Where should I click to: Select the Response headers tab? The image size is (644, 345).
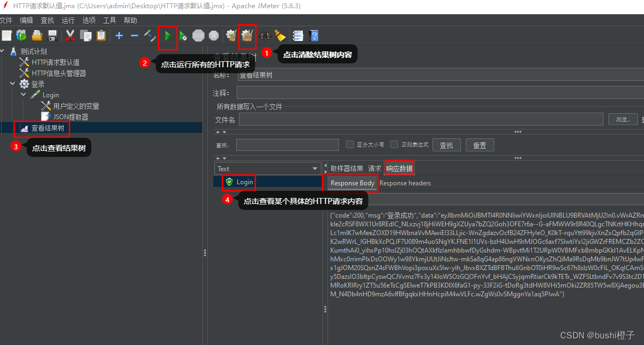405,183
